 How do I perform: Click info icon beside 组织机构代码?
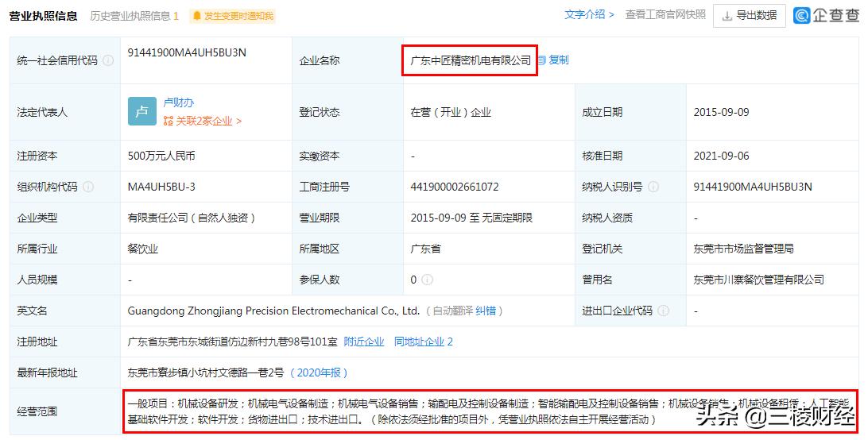pyautogui.click(x=88, y=187)
